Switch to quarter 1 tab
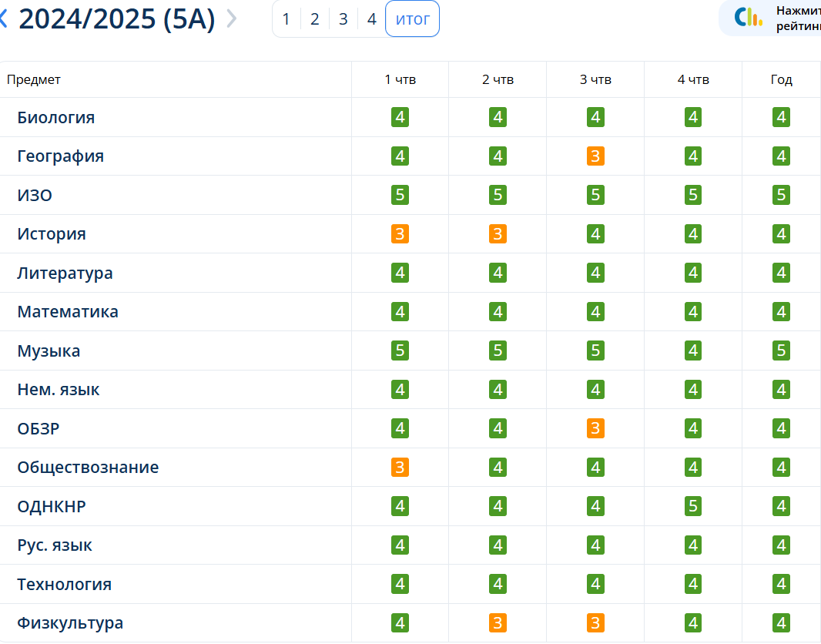 click(286, 19)
